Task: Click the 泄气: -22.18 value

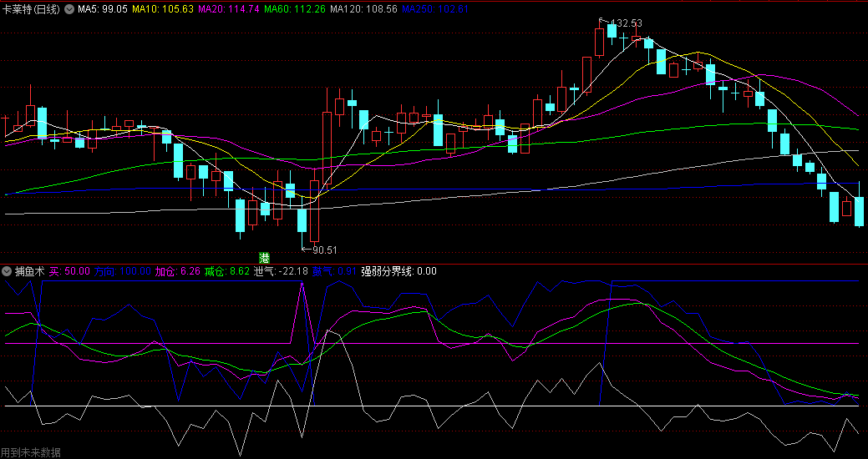Action: click(281, 271)
